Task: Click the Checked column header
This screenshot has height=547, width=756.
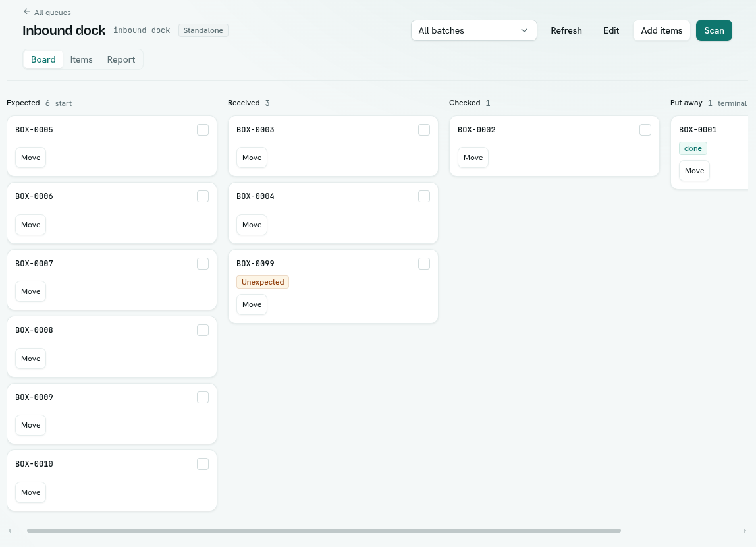Action: 464,103
